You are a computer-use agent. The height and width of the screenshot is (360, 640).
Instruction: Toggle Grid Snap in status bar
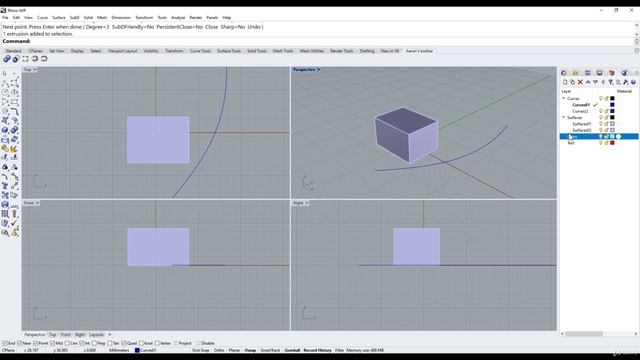200,350
